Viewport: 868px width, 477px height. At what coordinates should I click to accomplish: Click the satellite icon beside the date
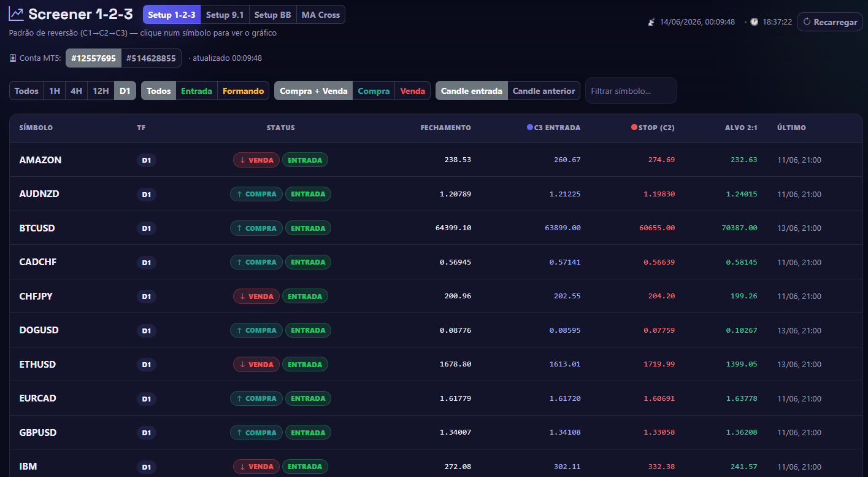[x=651, y=22]
